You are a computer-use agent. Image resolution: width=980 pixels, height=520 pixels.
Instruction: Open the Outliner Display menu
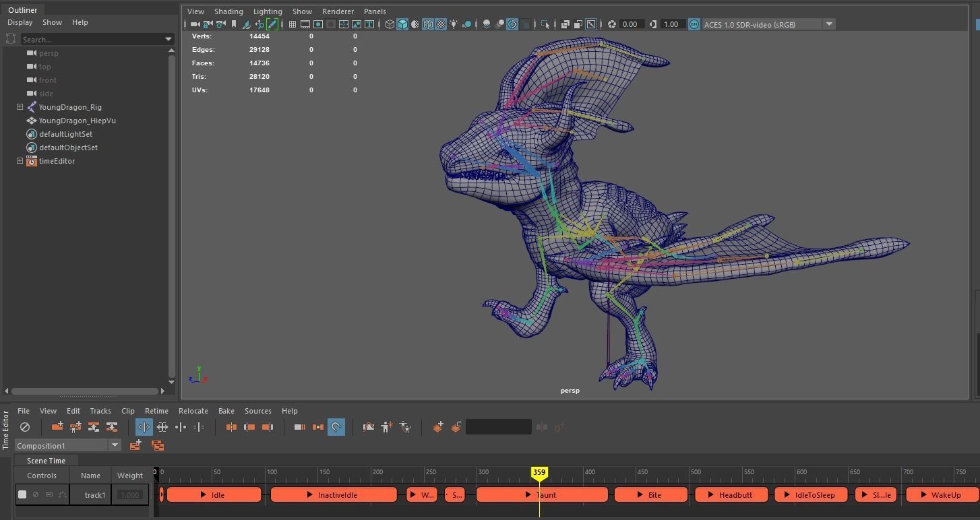tap(20, 22)
